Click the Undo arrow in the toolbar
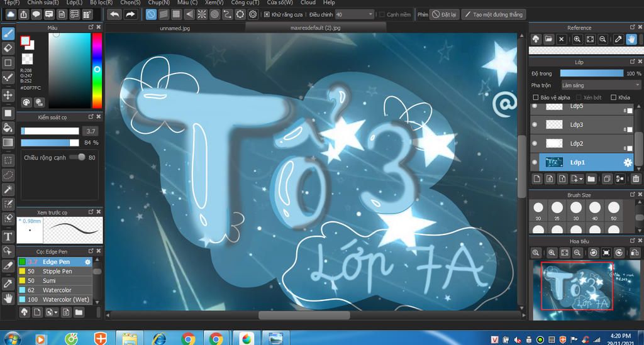Image resolution: width=644 pixels, height=345 pixels. tap(114, 14)
